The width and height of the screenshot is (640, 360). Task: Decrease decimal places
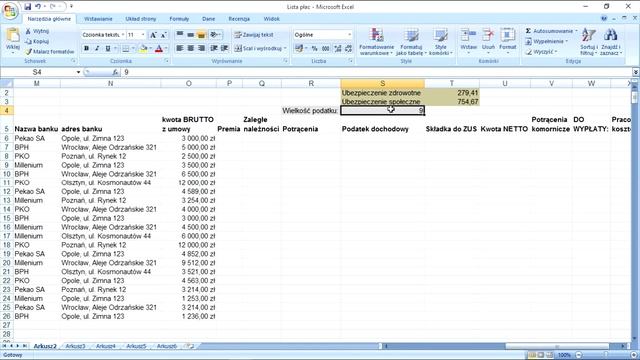(x=349, y=49)
